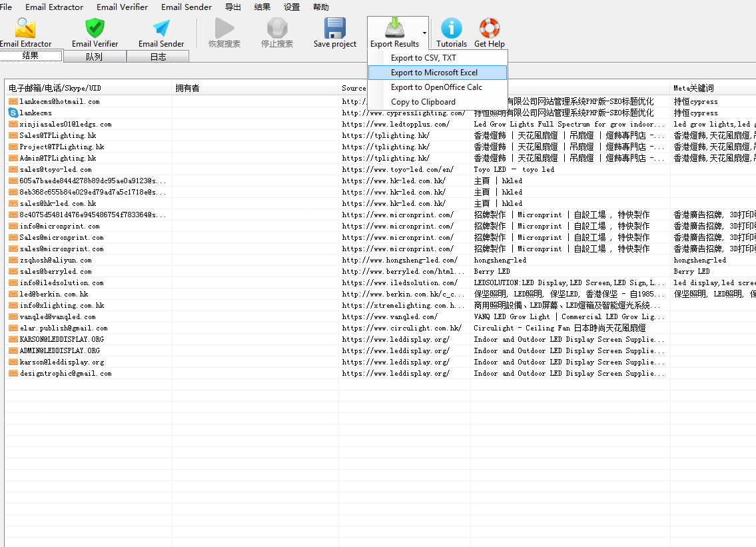The width and height of the screenshot is (756, 547).
Task: Click source URL https://www.ledtopplus.com/
Action: tap(396, 124)
